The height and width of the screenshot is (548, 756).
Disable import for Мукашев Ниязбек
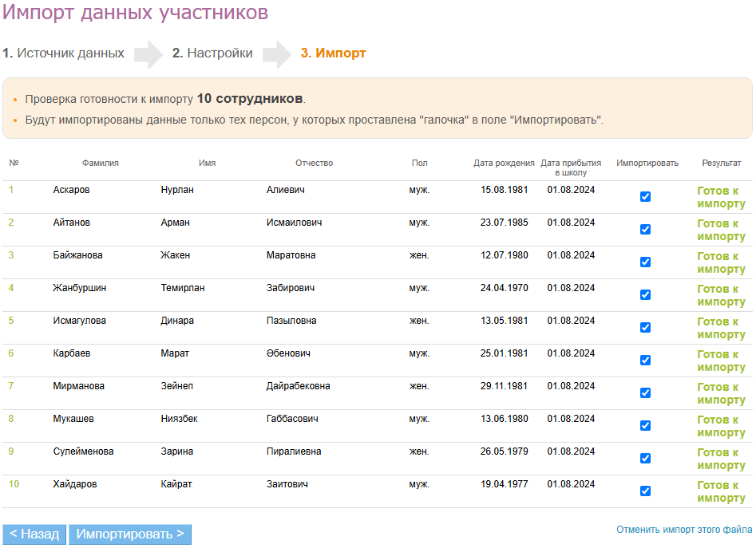[x=645, y=426]
